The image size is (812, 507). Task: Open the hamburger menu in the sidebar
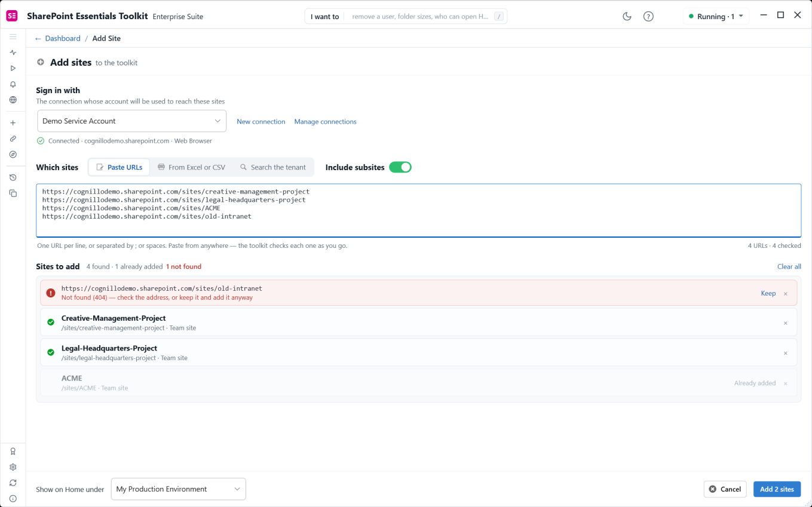point(13,37)
